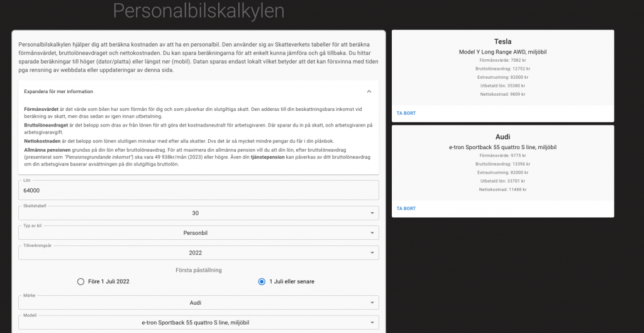Click the chevron icon in the info expander

(x=369, y=91)
